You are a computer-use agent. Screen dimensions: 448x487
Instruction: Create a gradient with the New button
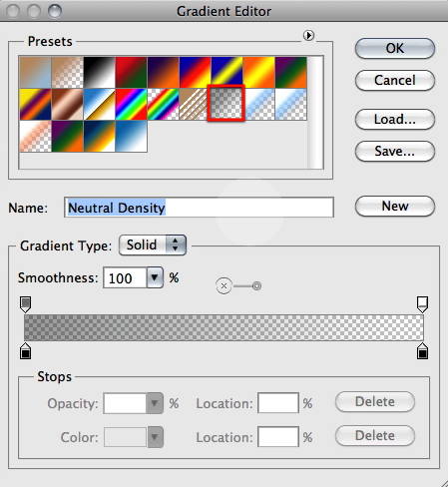tap(395, 206)
